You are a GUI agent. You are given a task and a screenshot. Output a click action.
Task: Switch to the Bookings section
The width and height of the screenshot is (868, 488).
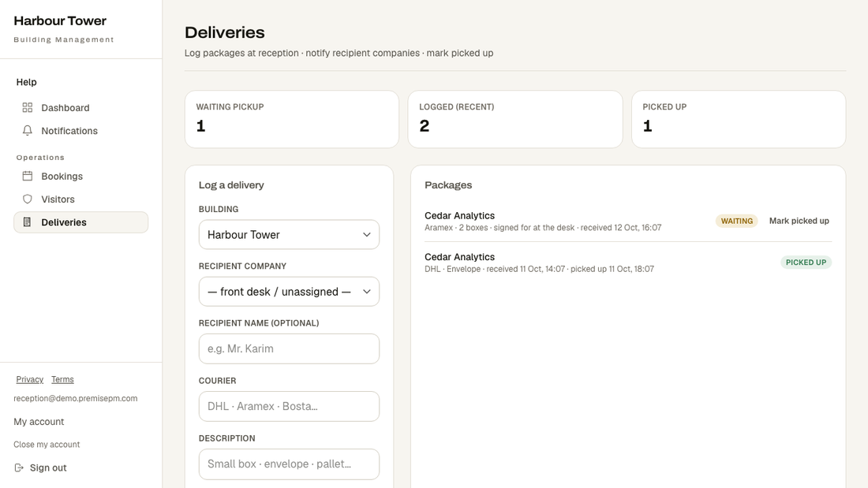[x=80, y=176]
